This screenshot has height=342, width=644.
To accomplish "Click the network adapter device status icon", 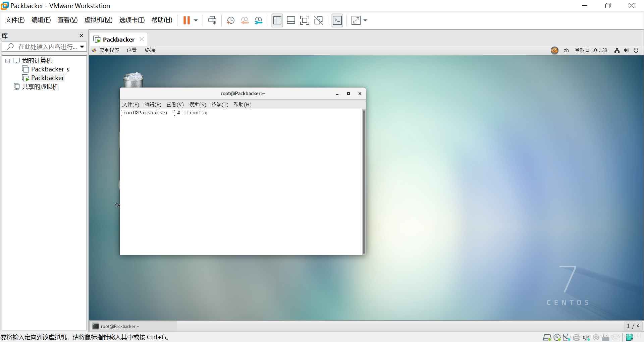I will click(x=567, y=338).
